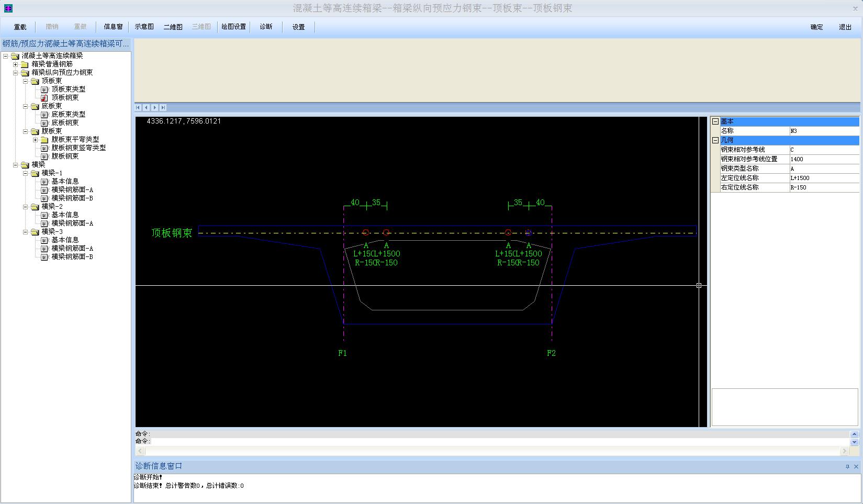Go to next tab arrow
863x504 pixels.
point(155,107)
